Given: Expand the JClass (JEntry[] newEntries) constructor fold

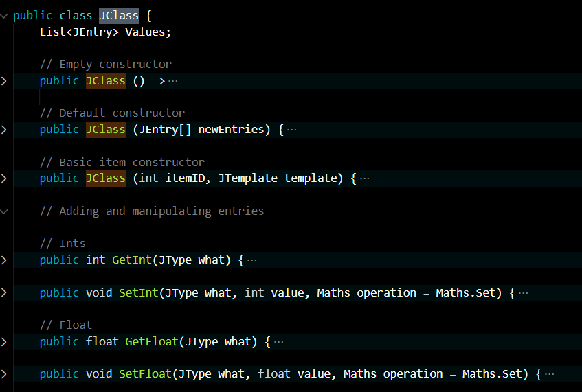Looking at the screenshot, I should point(4,130).
